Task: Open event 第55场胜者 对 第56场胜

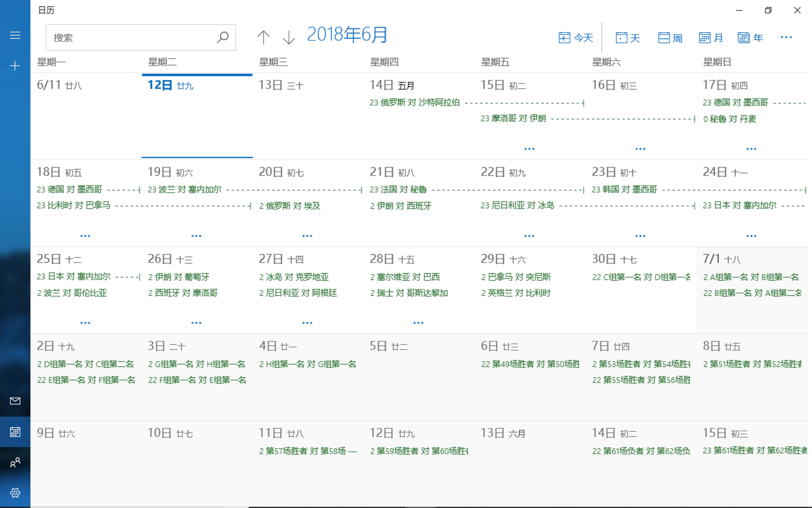Action: [x=641, y=380]
